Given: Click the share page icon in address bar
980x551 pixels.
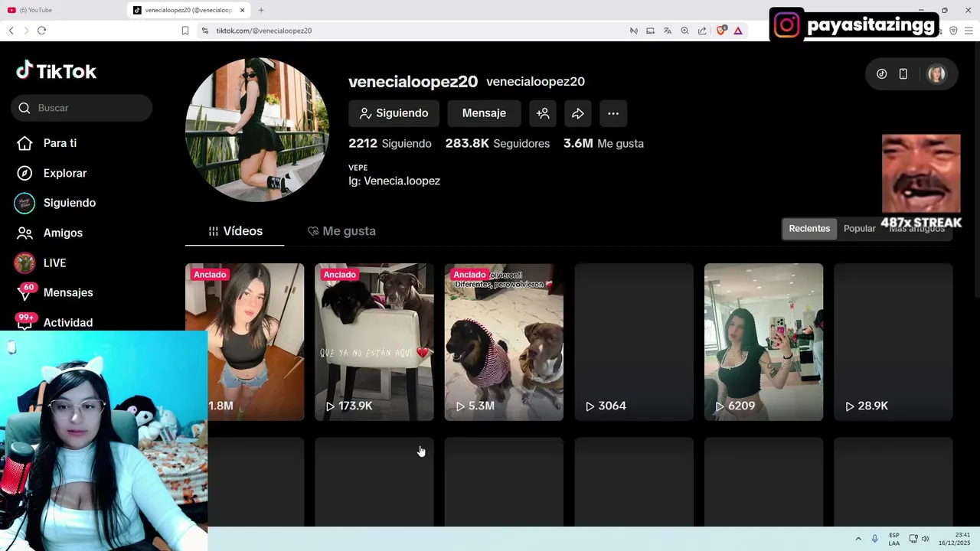Looking at the screenshot, I should coord(702,31).
